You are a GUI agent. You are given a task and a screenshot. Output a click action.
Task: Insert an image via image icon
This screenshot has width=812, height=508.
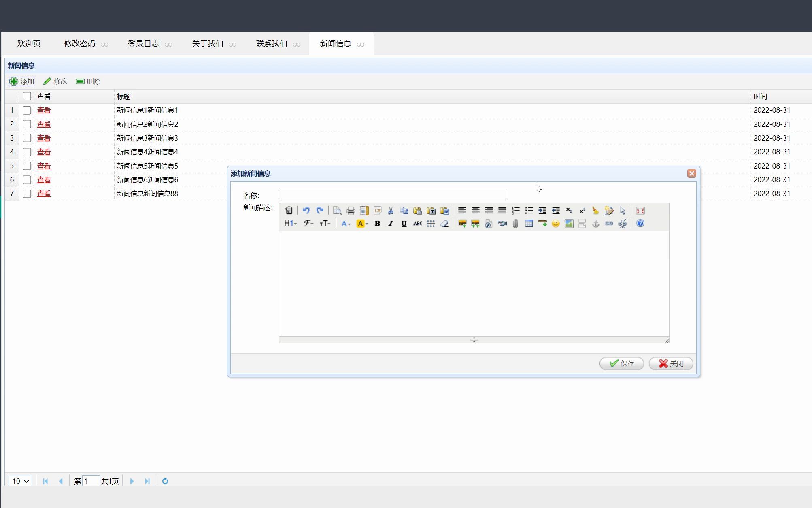(462, 224)
